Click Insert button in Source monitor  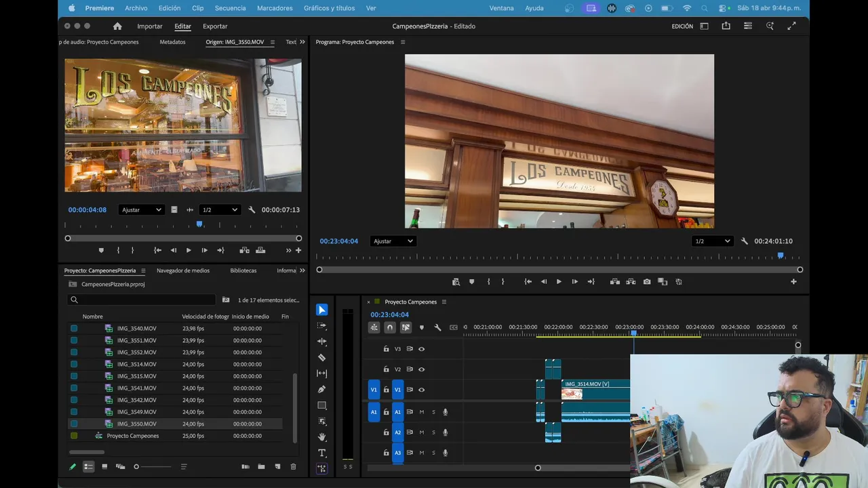[244, 251]
